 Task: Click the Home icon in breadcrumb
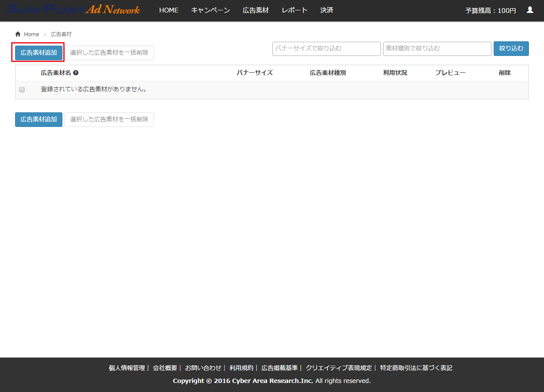pos(18,34)
